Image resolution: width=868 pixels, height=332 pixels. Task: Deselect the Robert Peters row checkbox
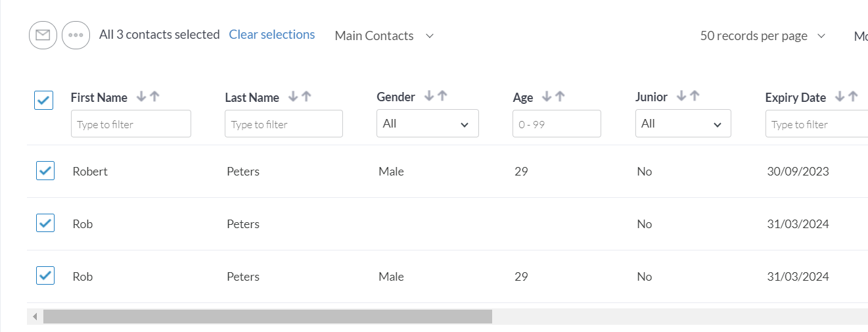tap(45, 171)
